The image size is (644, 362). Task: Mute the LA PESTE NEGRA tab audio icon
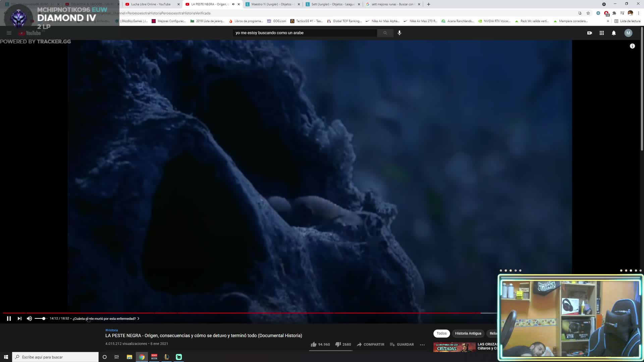(233, 4)
